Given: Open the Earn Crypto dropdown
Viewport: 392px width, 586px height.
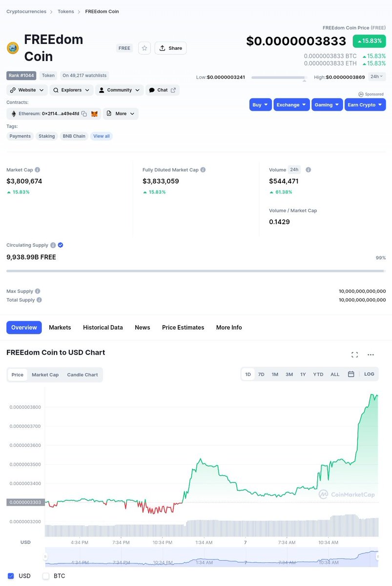Looking at the screenshot, I should [365, 105].
